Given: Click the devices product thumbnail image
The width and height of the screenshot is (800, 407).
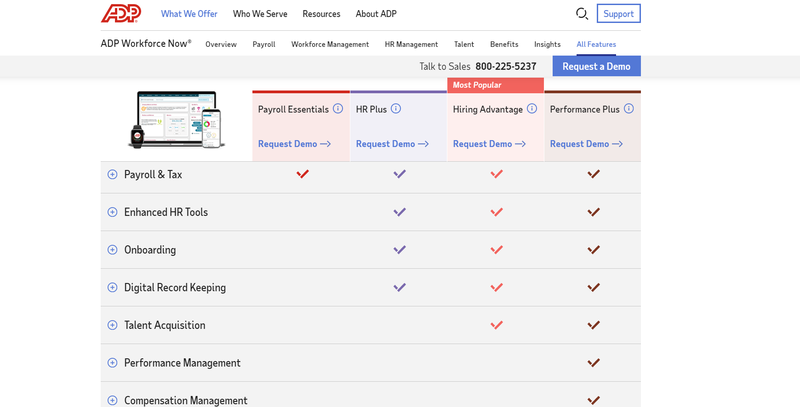Looking at the screenshot, I should (177, 120).
